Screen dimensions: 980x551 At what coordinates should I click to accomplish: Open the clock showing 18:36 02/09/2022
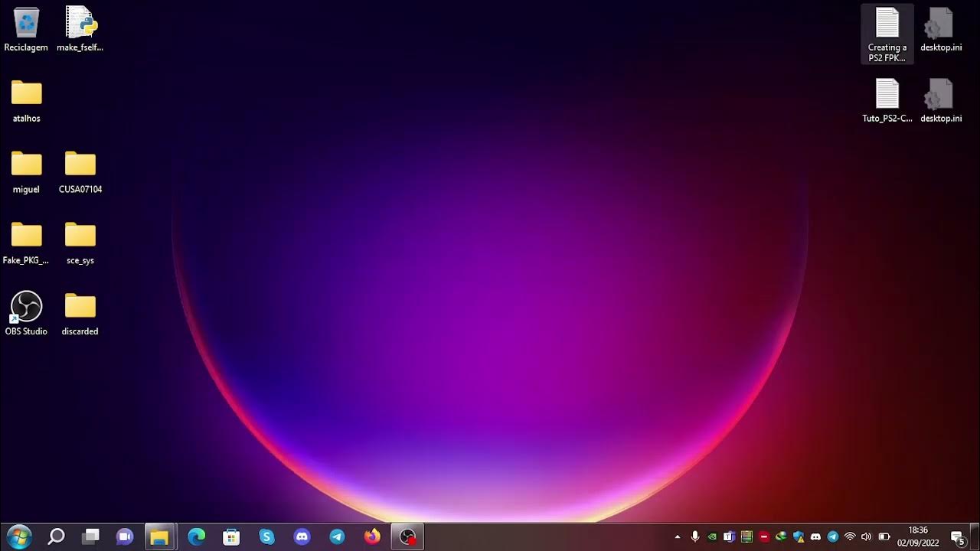click(x=918, y=536)
